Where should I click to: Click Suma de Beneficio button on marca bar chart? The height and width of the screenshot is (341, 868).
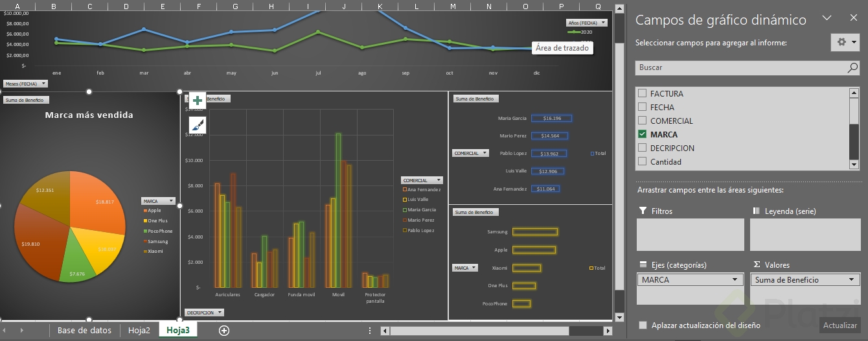476,212
